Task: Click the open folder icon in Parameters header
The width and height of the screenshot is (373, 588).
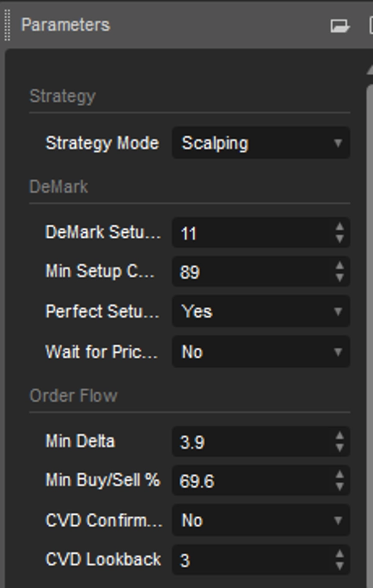Action: click(339, 25)
